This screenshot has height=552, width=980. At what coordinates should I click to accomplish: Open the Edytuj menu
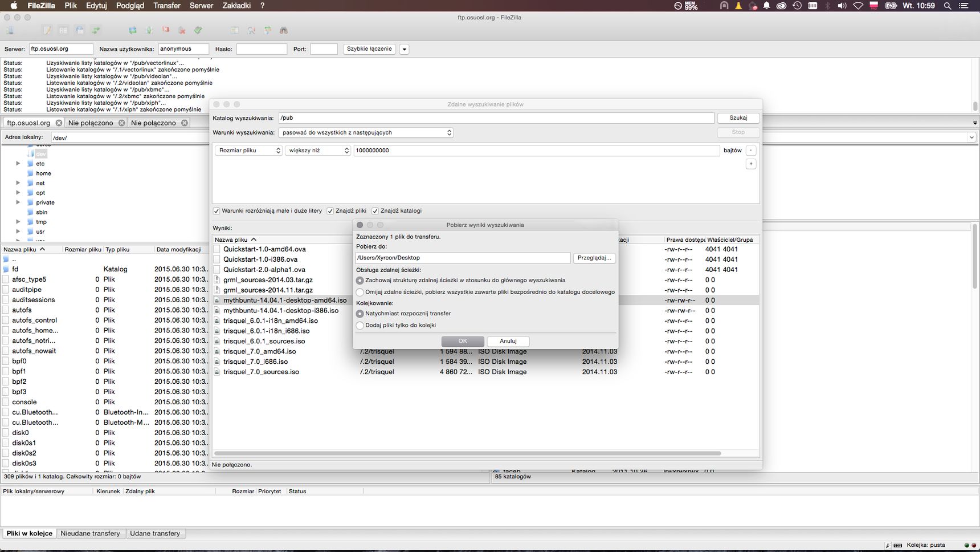click(x=96, y=6)
